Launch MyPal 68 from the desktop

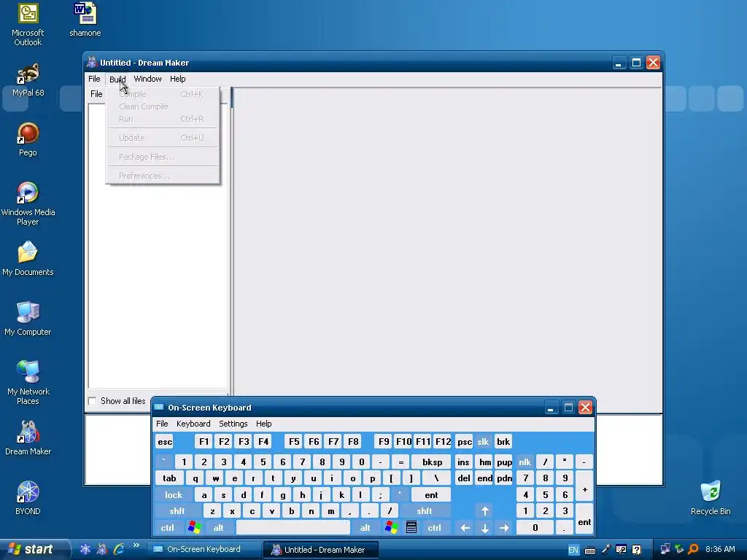(x=28, y=79)
